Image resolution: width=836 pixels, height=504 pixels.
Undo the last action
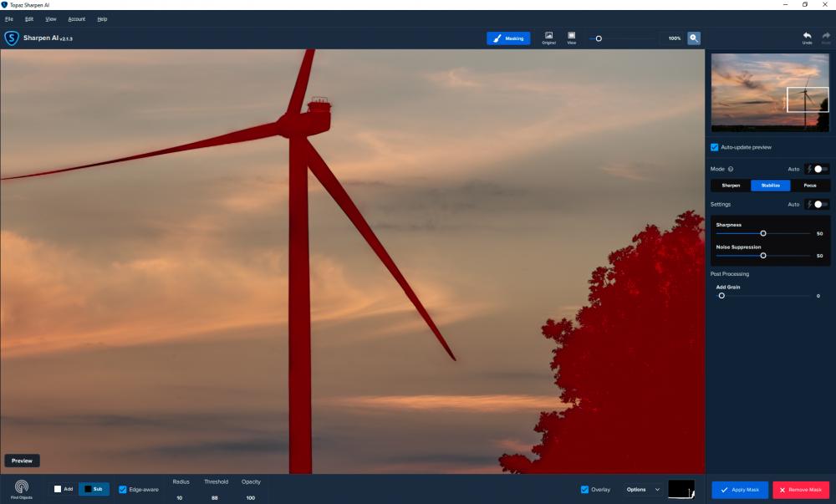808,38
